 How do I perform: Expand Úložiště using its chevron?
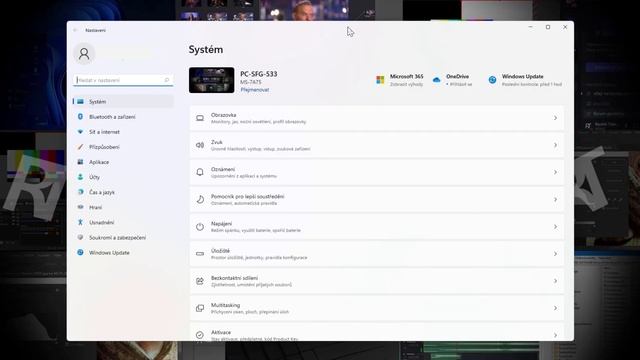pyautogui.click(x=555, y=254)
